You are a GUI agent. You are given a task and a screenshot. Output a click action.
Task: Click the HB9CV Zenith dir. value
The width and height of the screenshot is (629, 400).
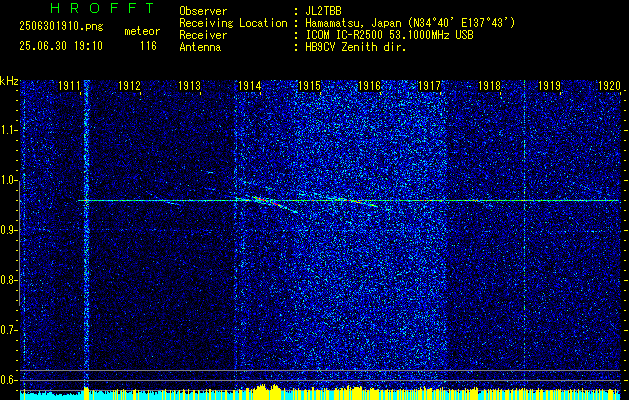[356, 47]
